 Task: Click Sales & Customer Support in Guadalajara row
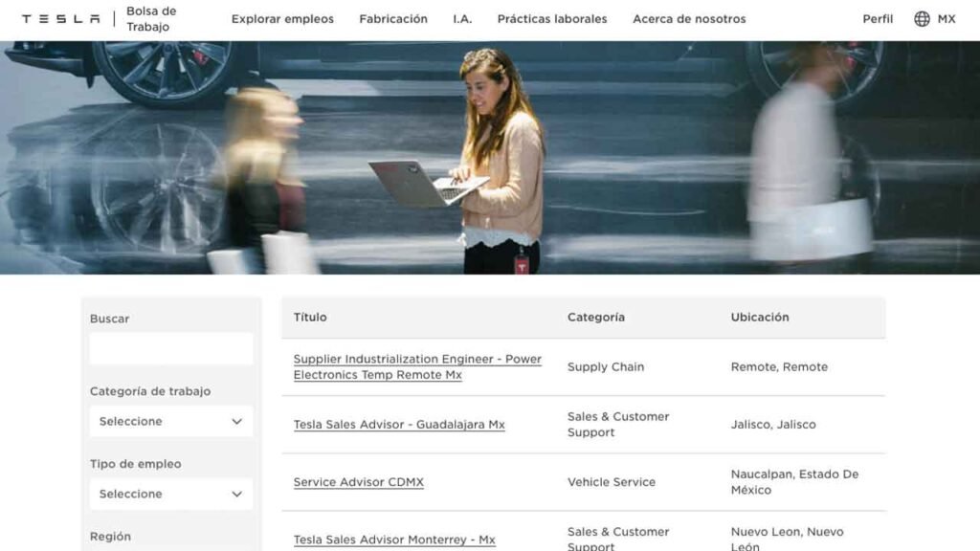(618, 424)
